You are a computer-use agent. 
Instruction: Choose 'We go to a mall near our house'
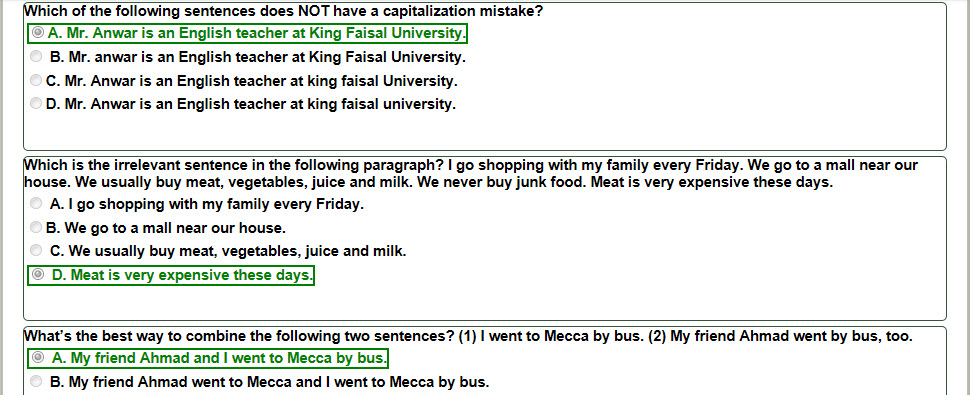coord(36,227)
